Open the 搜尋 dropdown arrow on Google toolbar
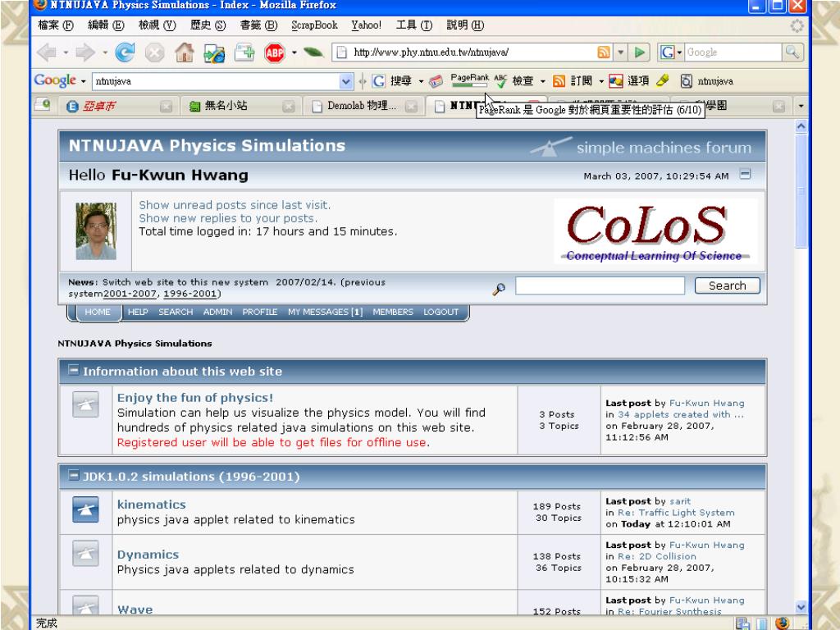 click(x=421, y=81)
